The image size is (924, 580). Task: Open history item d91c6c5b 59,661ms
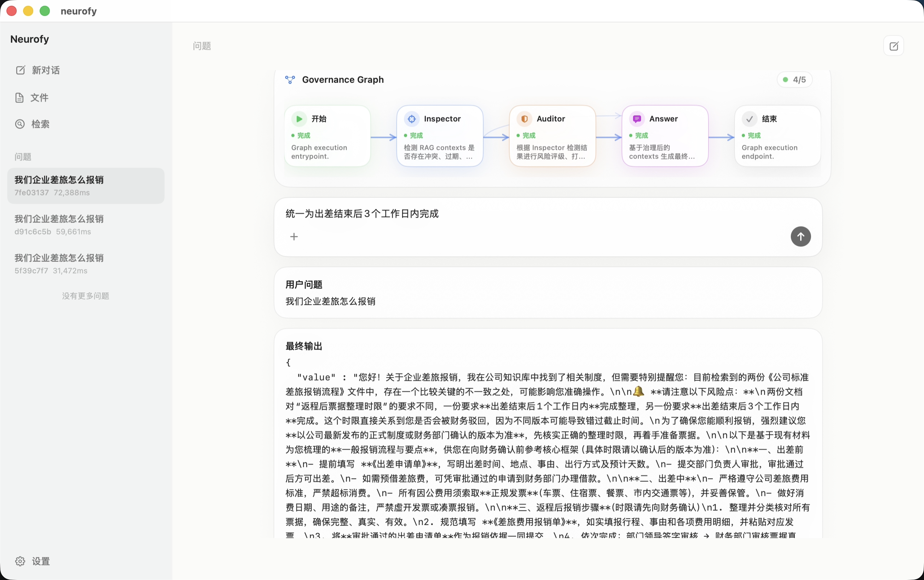(86, 225)
